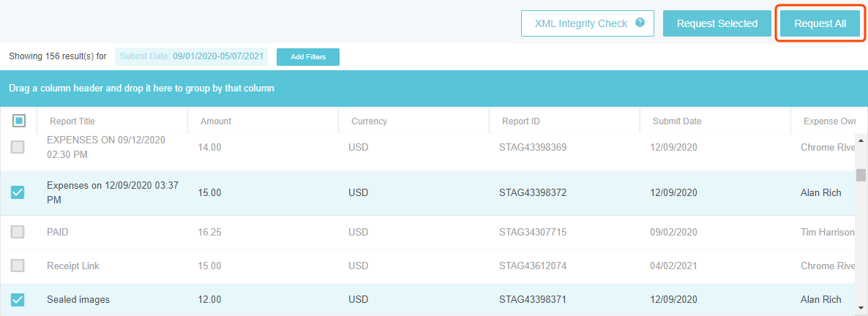Toggle the select-all header checkbox
This screenshot has height=316, width=868.
pos(19,121)
